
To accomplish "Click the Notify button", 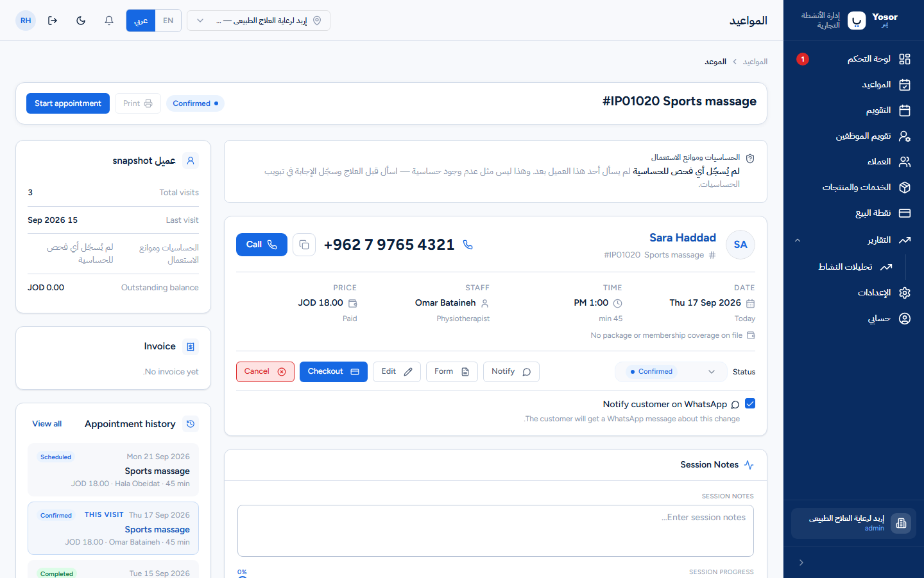I will pyautogui.click(x=511, y=372).
